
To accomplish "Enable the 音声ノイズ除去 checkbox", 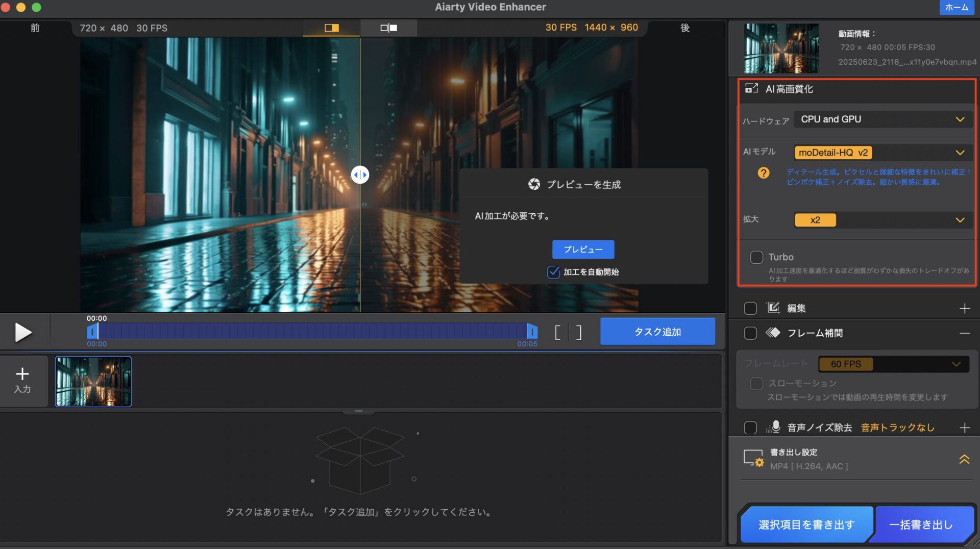I will pos(750,428).
